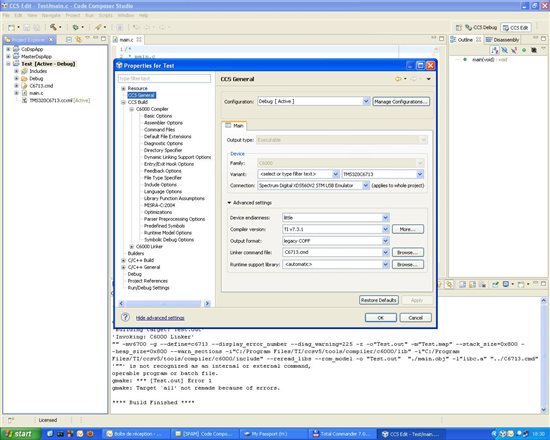Open Device endianness dropdown

coord(385,218)
